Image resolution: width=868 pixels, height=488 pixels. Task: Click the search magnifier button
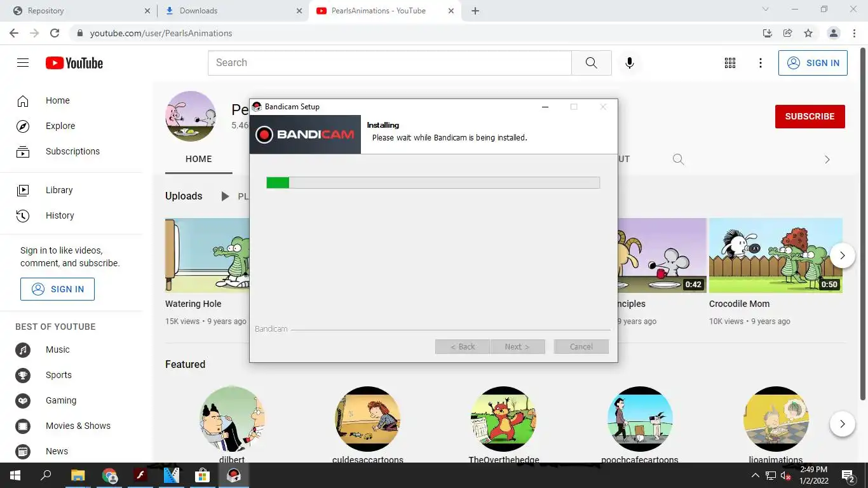click(x=592, y=63)
